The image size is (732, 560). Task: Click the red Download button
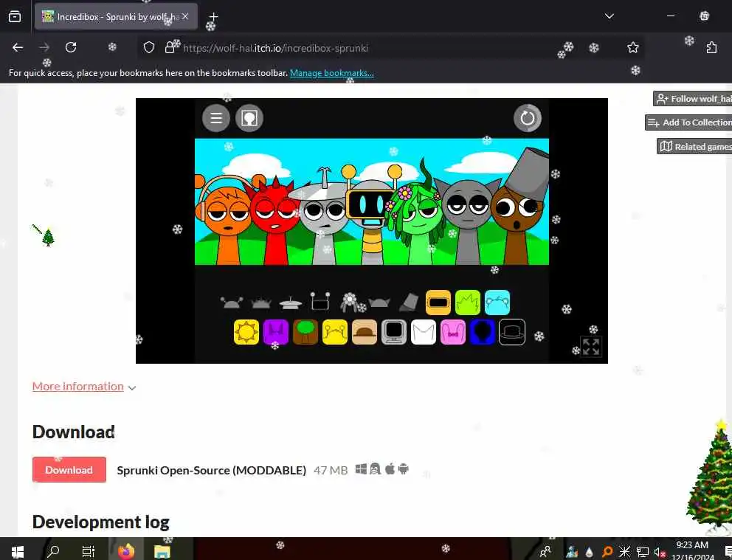(69, 469)
